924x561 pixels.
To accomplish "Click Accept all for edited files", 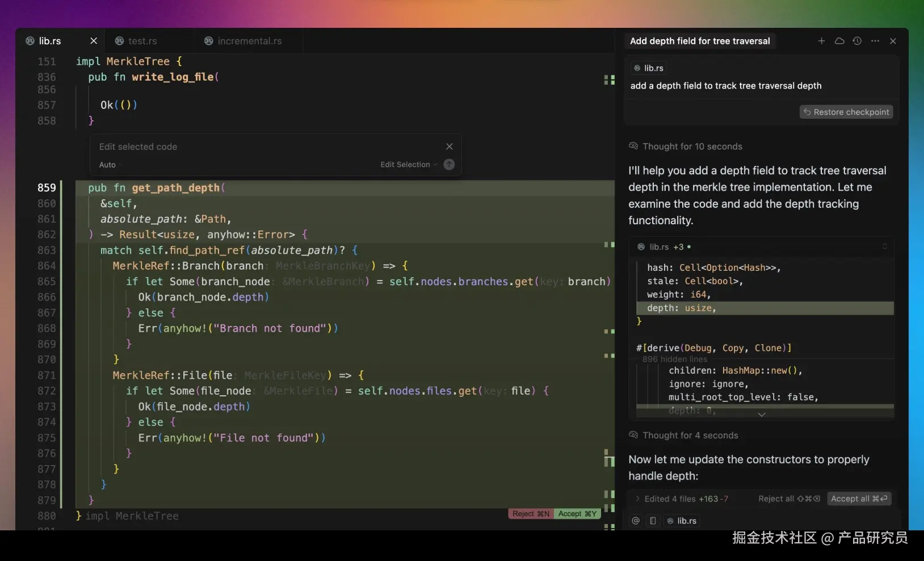I will [859, 499].
